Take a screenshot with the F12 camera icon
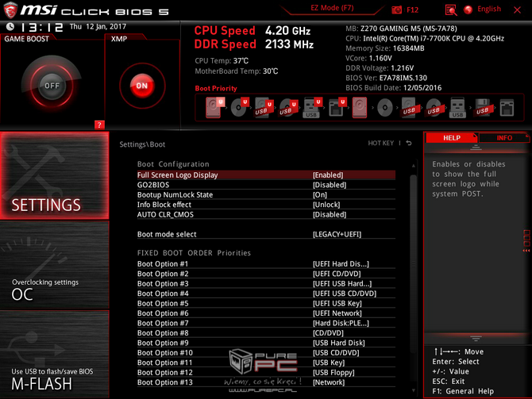Image resolution: width=532 pixels, height=399 pixels. 397,10
